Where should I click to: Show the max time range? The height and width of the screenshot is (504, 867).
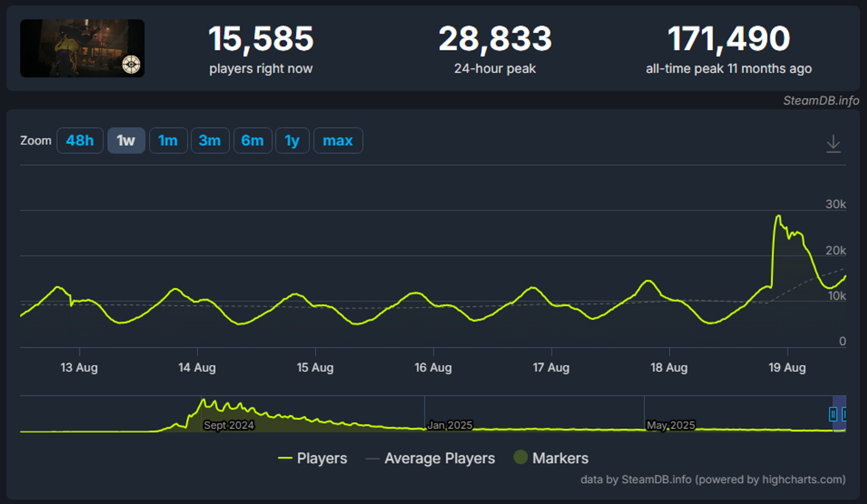[x=338, y=140]
